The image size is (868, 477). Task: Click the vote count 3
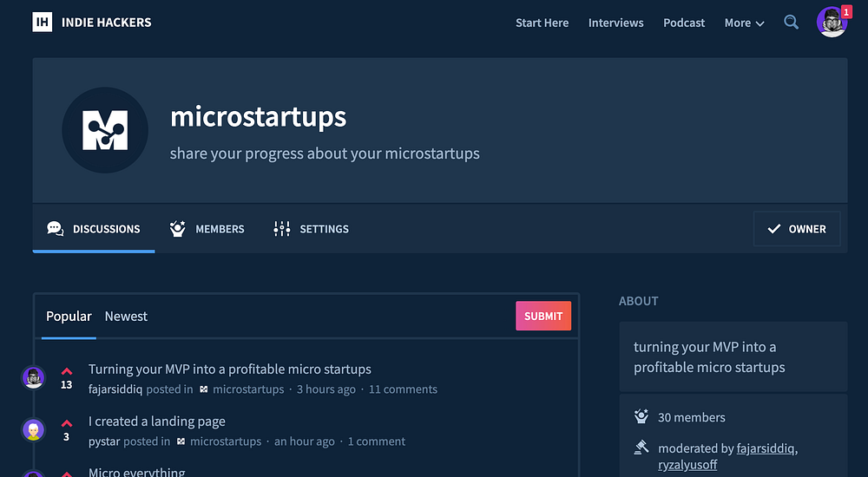pos(67,436)
